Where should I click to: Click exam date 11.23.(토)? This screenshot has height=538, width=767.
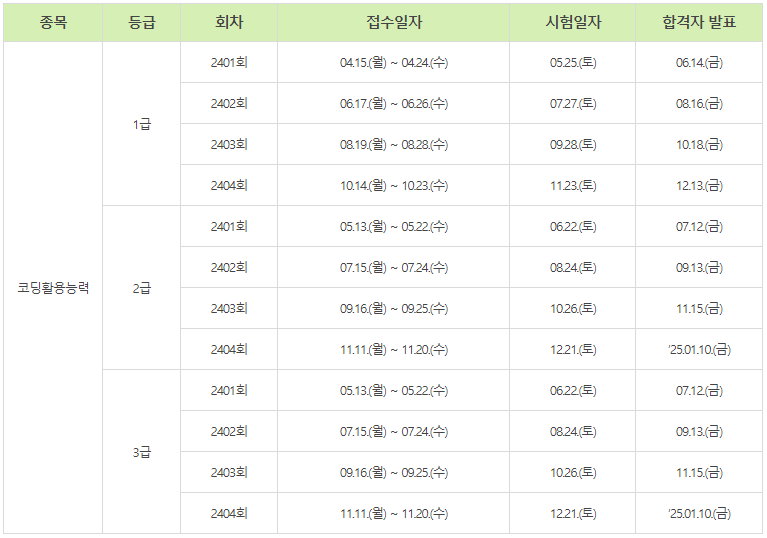coord(573,186)
